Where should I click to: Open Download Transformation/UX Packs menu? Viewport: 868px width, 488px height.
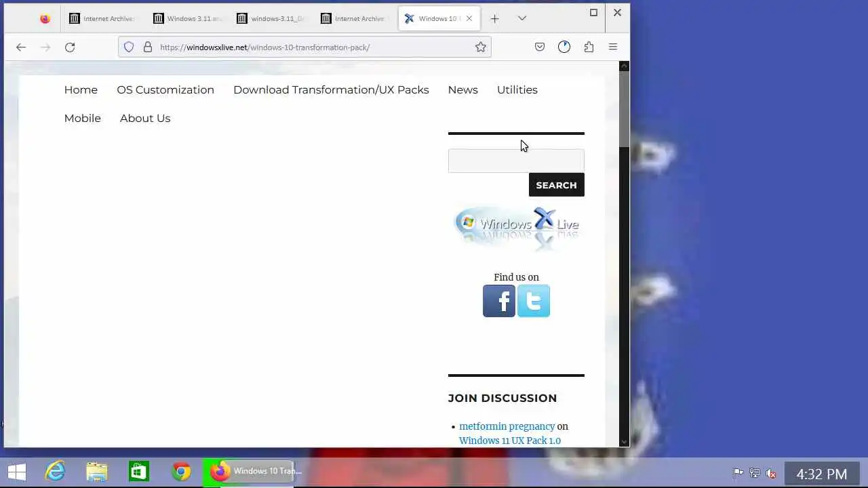click(331, 89)
